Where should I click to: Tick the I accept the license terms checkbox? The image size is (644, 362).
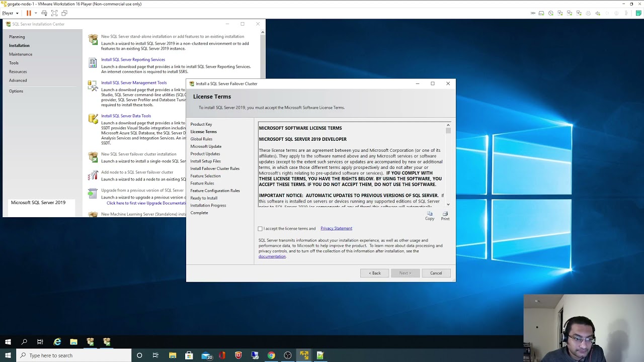[x=260, y=229]
